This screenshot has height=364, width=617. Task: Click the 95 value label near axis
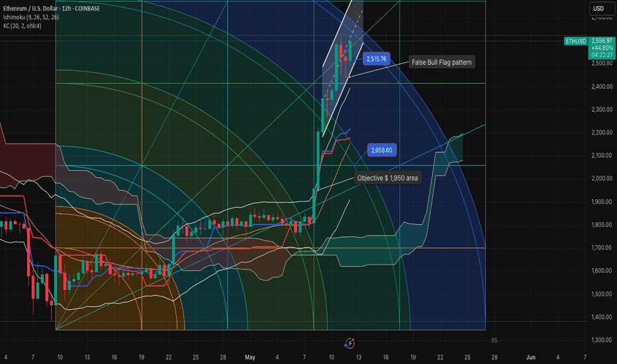(x=495, y=340)
